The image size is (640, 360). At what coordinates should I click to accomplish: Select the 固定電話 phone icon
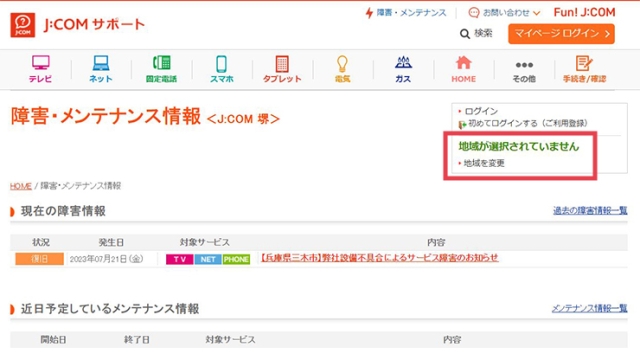tap(161, 63)
